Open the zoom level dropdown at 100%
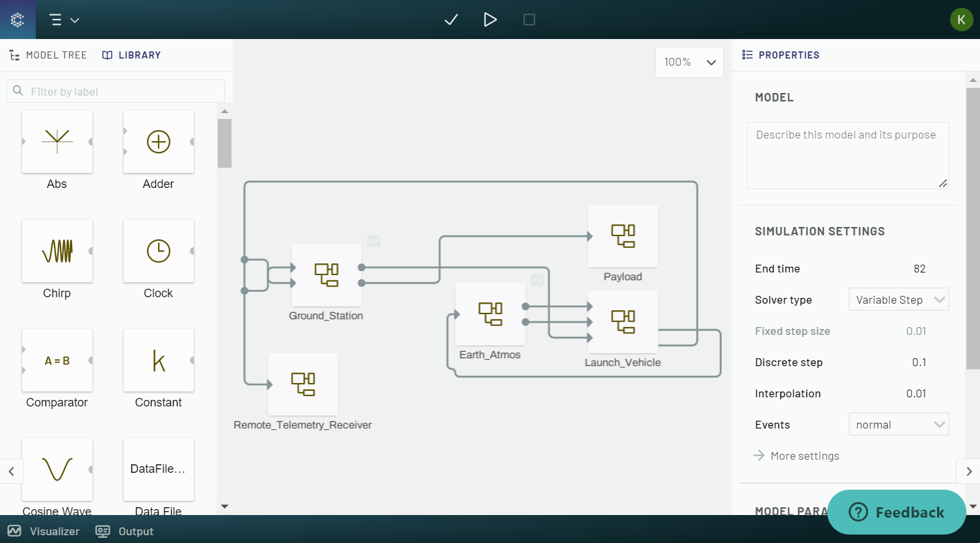The image size is (980, 543). coord(689,62)
